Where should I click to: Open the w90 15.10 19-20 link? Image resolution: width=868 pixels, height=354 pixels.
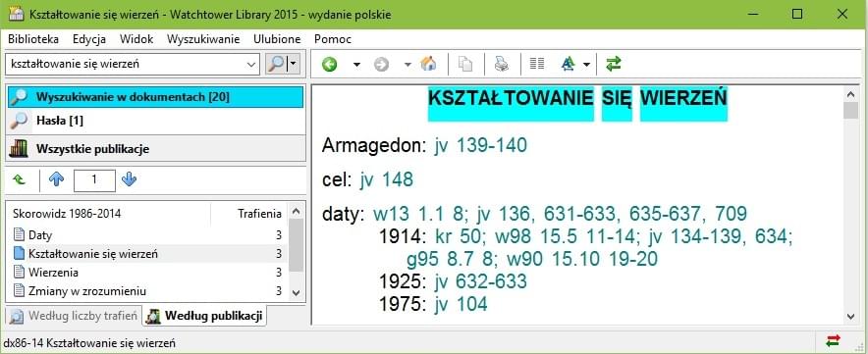pos(582,260)
